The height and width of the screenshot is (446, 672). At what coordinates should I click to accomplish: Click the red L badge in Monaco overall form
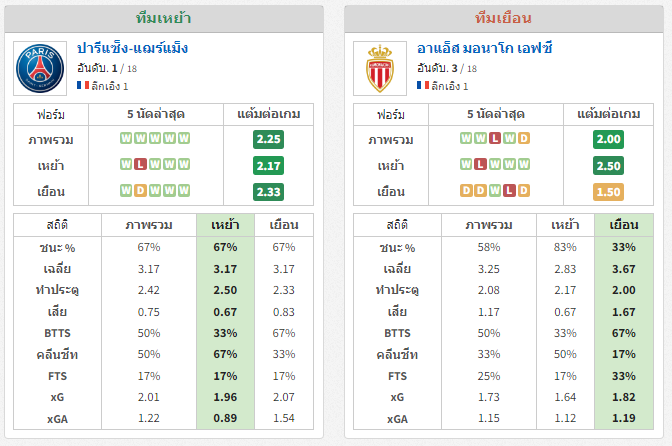[x=495, y=138]
